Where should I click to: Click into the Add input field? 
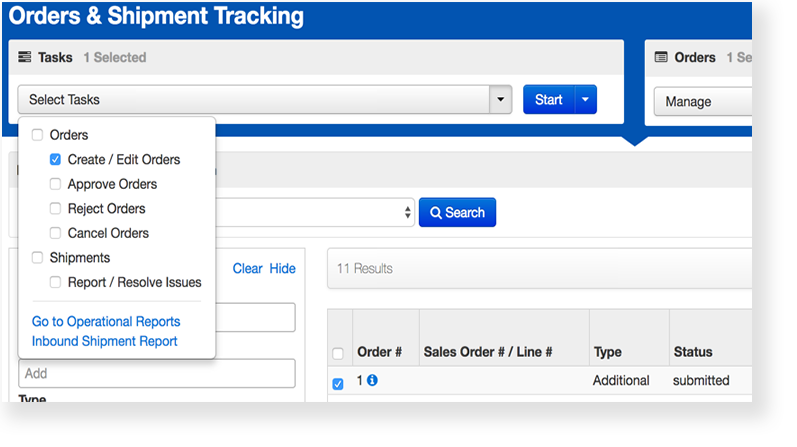click(157, 373)
